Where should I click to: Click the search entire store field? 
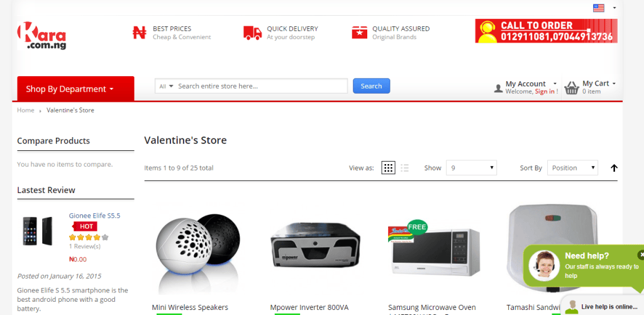click(x=261, y=86)
